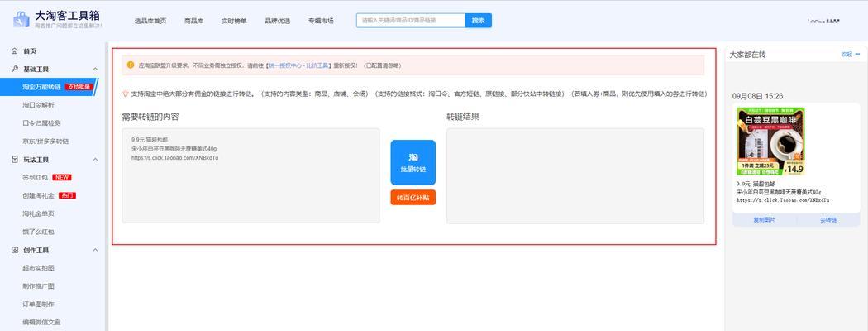The image size is (868, 331).
Task: Click the 需要转链的内容 text area
Action: [250, 175]
